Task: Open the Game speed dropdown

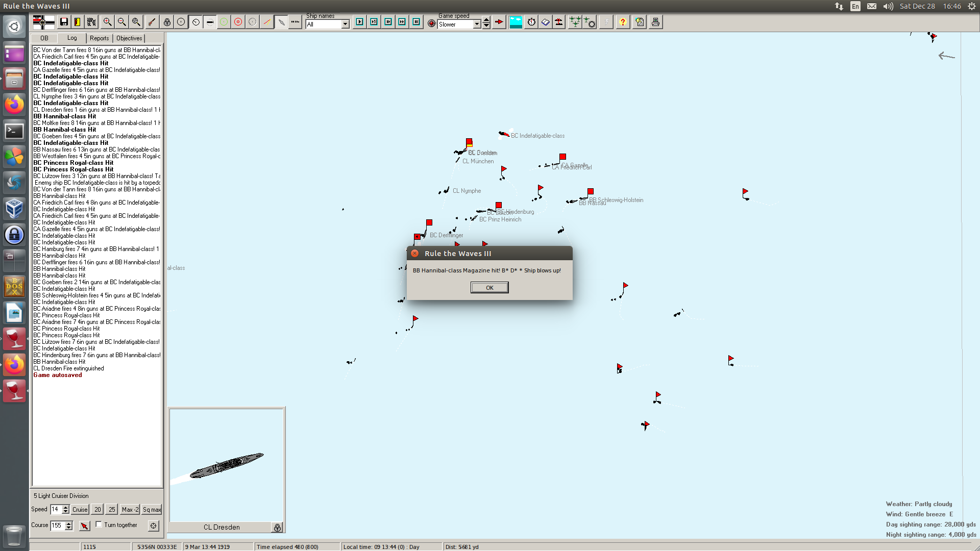Action: click(x=477, y=24)
